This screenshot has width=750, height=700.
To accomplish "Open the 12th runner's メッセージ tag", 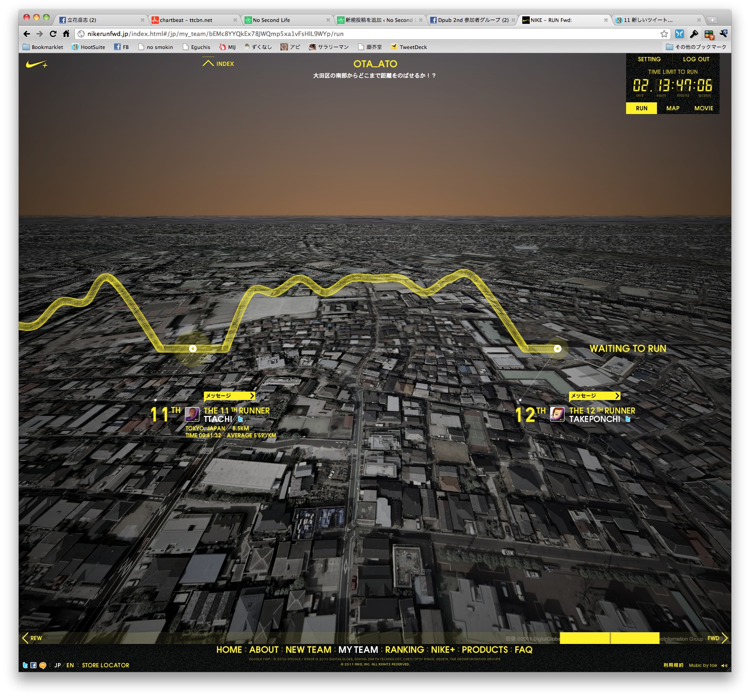I will [x=595, y=396].
